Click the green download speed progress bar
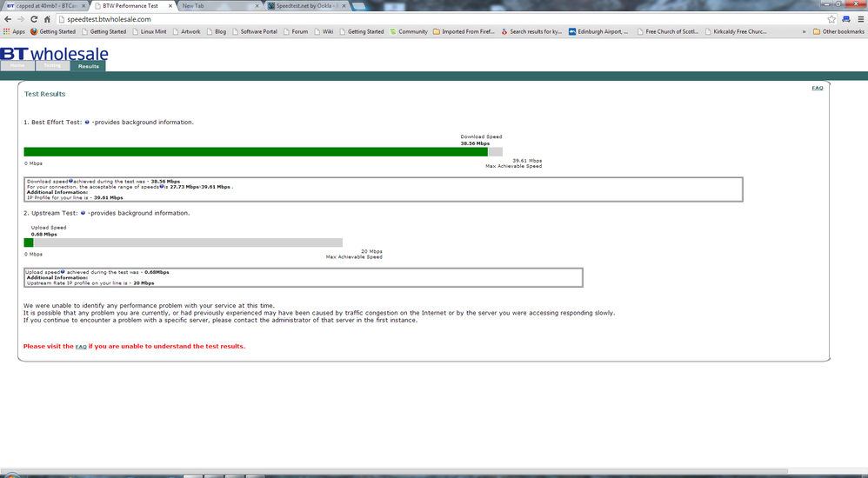Viewport: 868px width, 478px height. (x=256, y=152)
